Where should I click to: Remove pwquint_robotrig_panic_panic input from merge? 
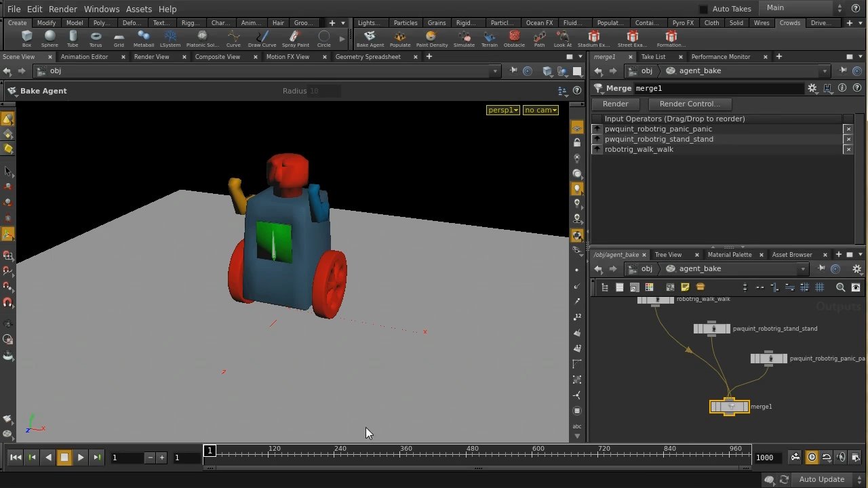tap(848, 129)
